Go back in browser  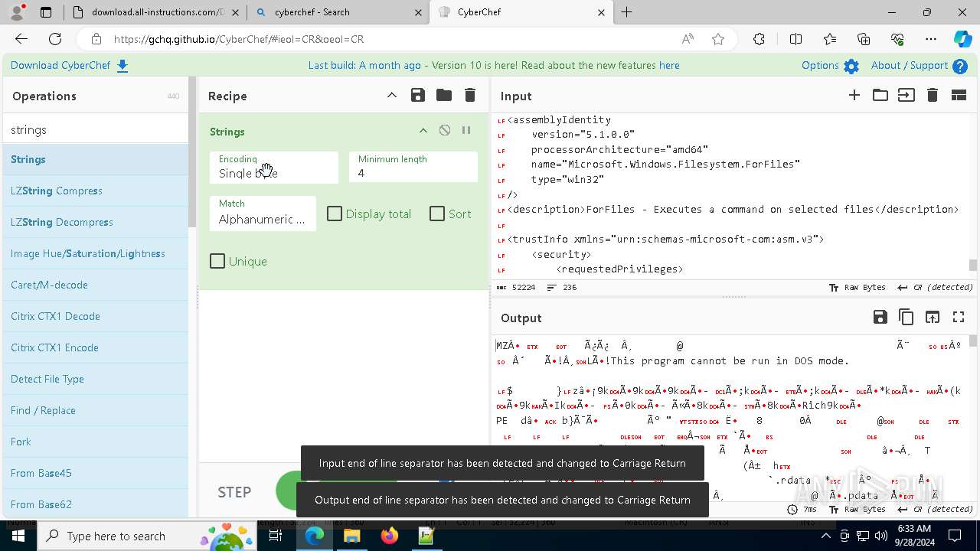tap(21, 39)
